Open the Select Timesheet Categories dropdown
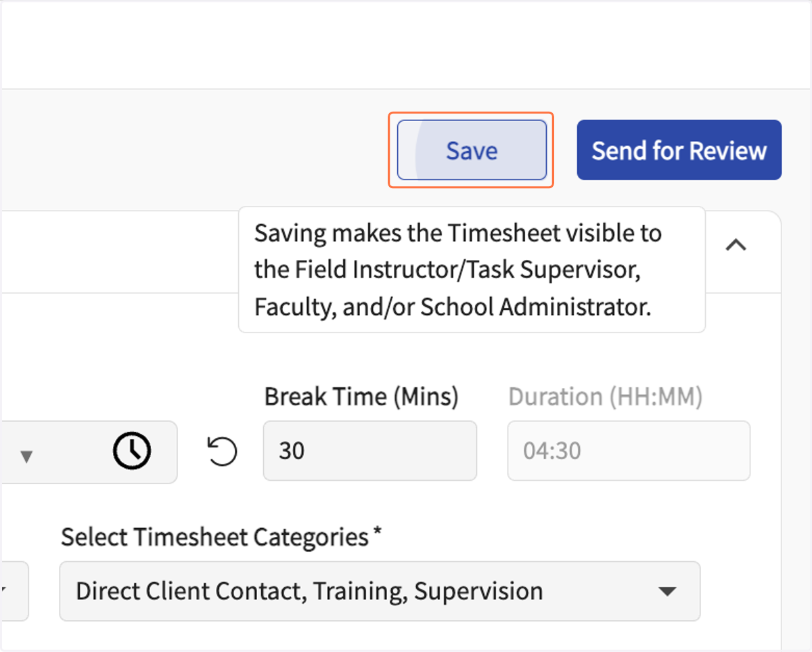Viewport: 812px width, 652px height. point(380,591)
